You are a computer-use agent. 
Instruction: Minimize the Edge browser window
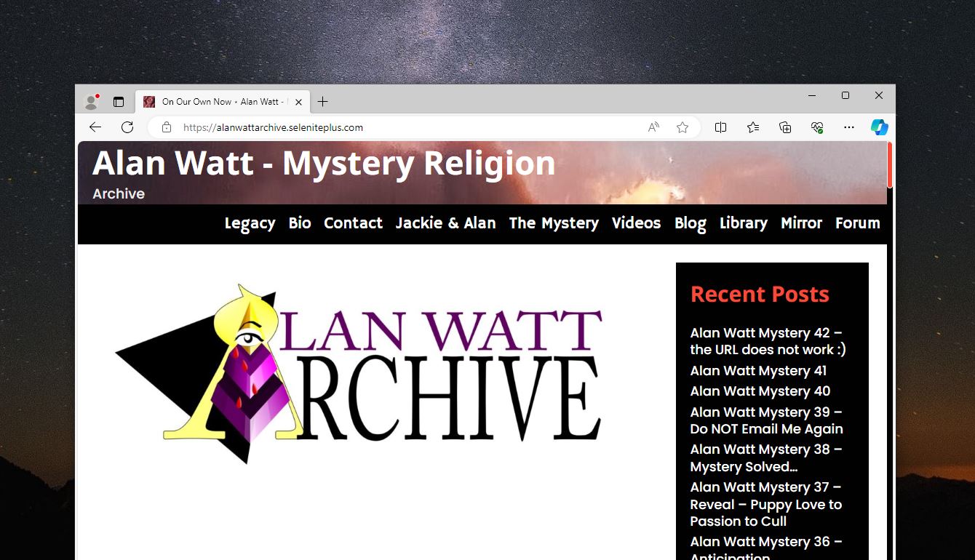pos(812,95)
